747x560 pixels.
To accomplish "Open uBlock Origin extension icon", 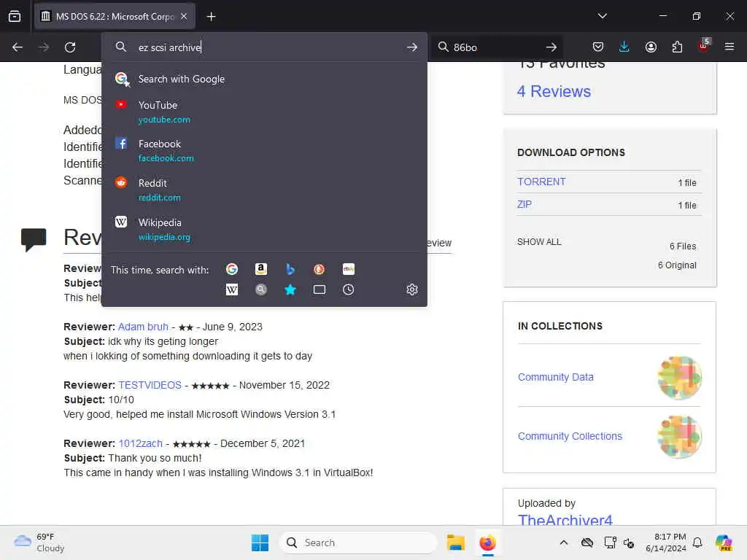I will click(704, 46).
